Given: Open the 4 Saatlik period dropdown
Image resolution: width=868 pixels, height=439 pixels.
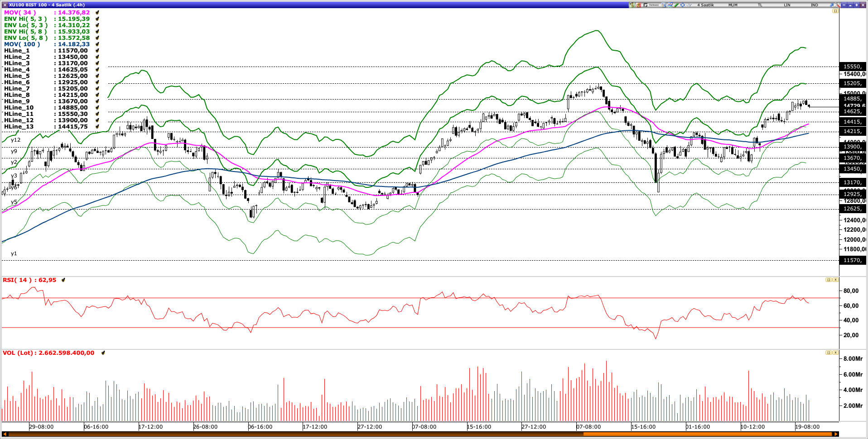Looking at the screenshot, I should coord(706,5).
